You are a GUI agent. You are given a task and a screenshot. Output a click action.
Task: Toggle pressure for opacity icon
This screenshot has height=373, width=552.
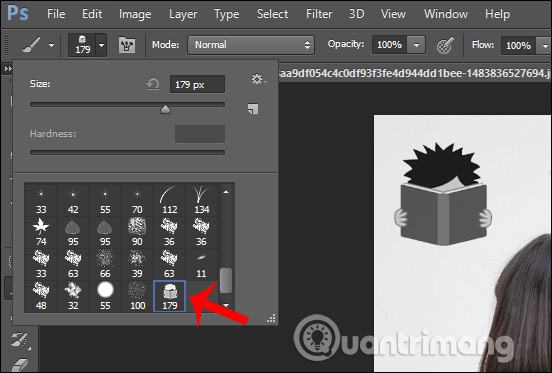click(445, 45)
